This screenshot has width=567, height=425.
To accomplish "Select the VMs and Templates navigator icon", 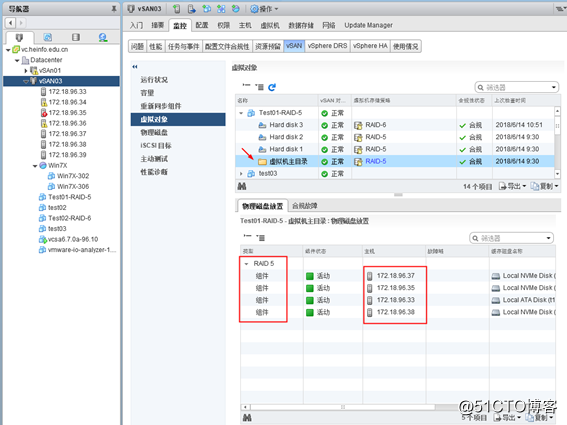I will (47, 37).
